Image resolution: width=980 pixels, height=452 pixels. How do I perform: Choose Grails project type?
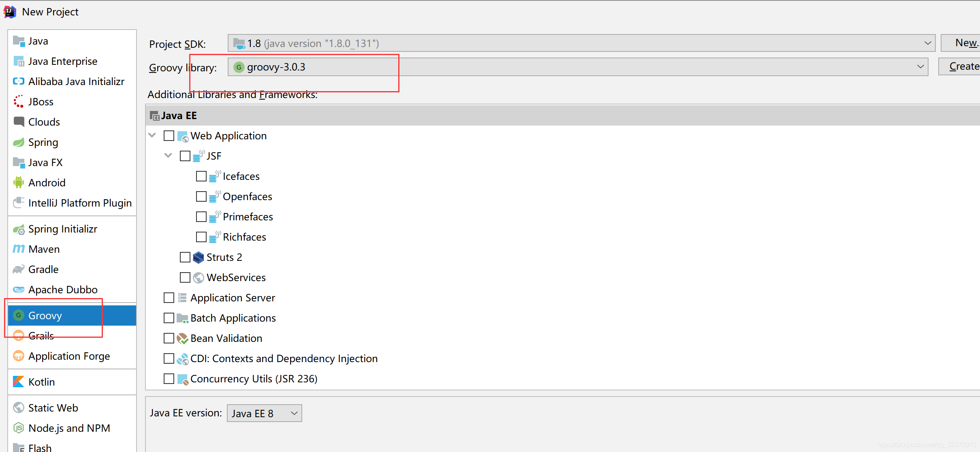72,336
